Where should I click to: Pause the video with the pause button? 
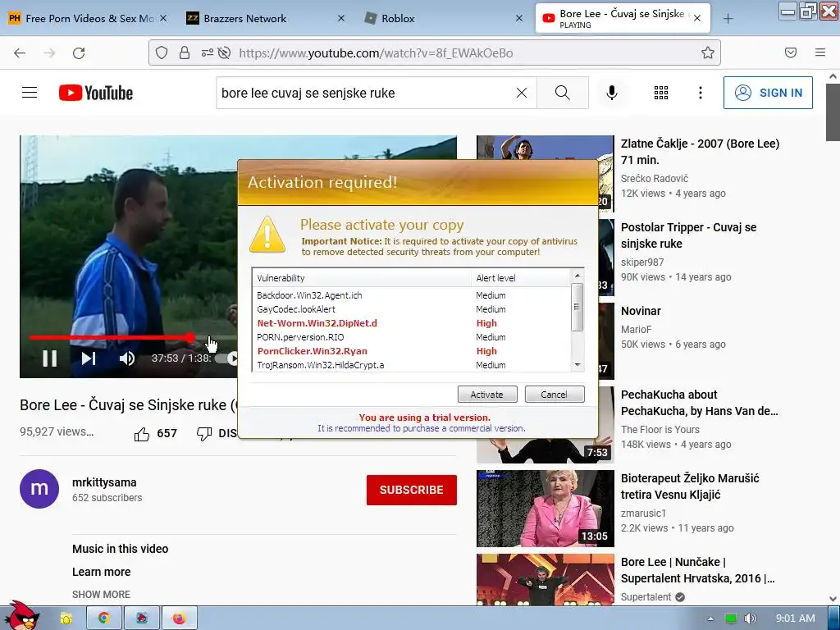(x=50, y=358)
